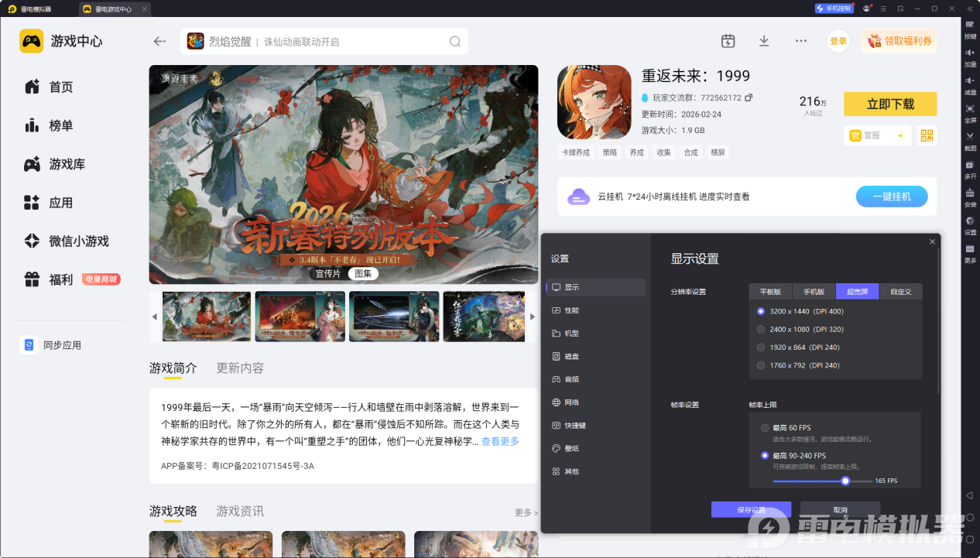Open 性能 performance settings
This screenshot has width=980, height=558.
(595, 310)
